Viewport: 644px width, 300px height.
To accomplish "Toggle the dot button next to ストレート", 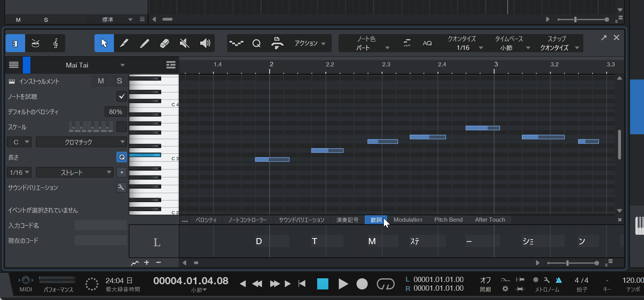I will coord(121,172).
